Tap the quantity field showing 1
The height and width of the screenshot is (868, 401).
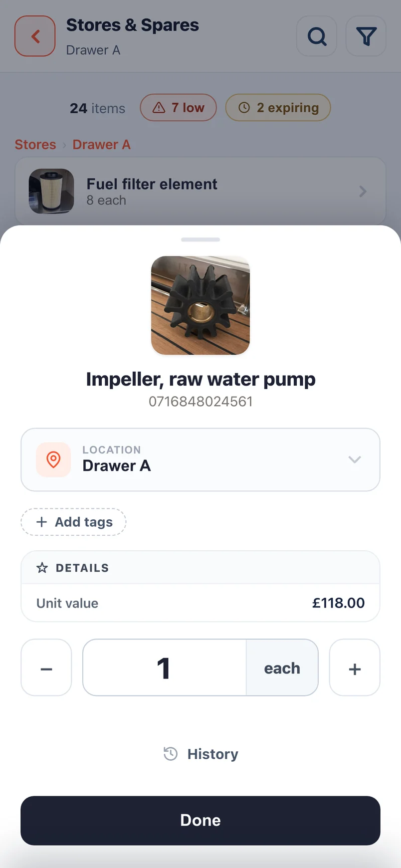click(165, 667)
